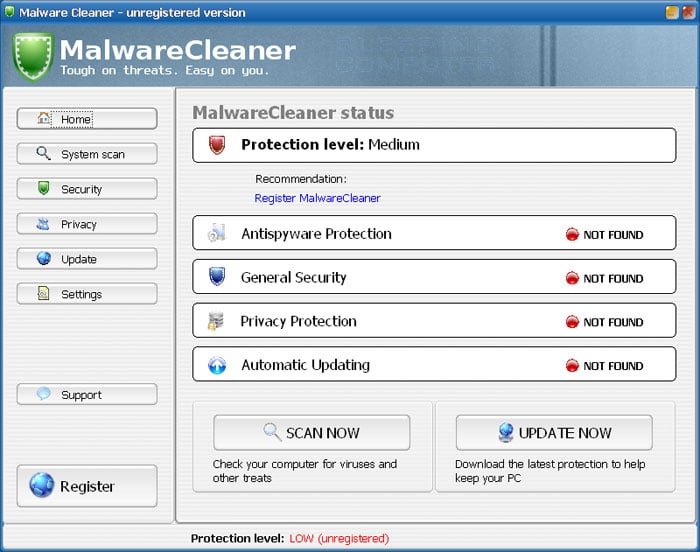Open the Home section
The image size is (700, 552).
coord(87,119)
